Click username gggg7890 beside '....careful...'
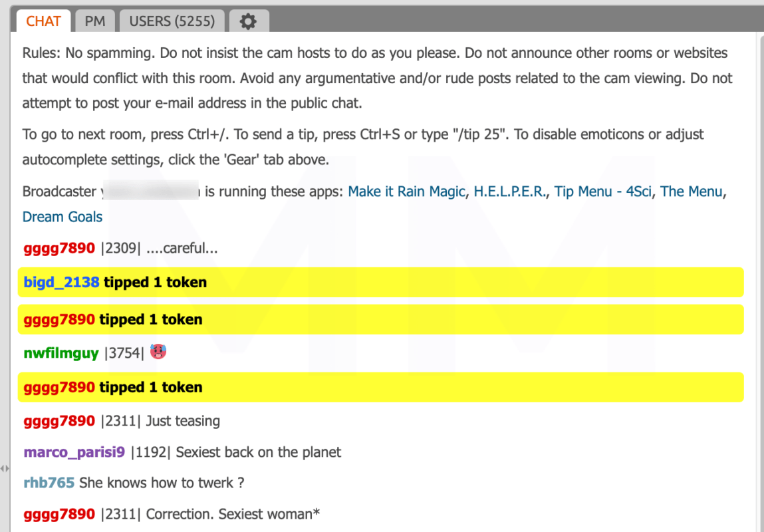 pos(59,248)
